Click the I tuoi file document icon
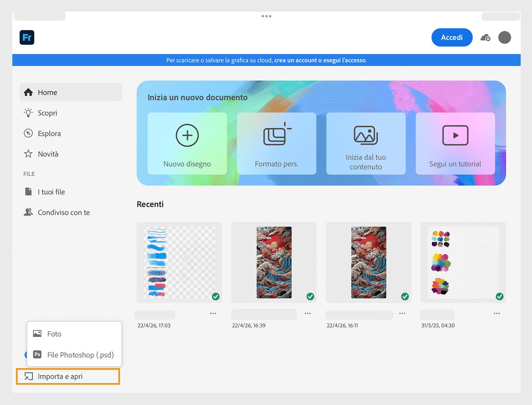The width and height of the screenshot is (532, 405). pyautogui.click(x=29, y=191)
